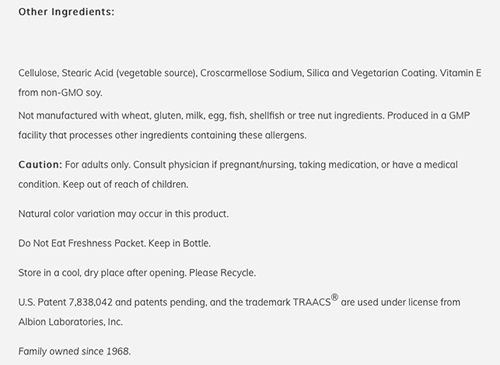Click 'Family owned since 1968.' line
The height and width of the screenshot is (365, 500).
pyautogui.click(x=74, y=351)
